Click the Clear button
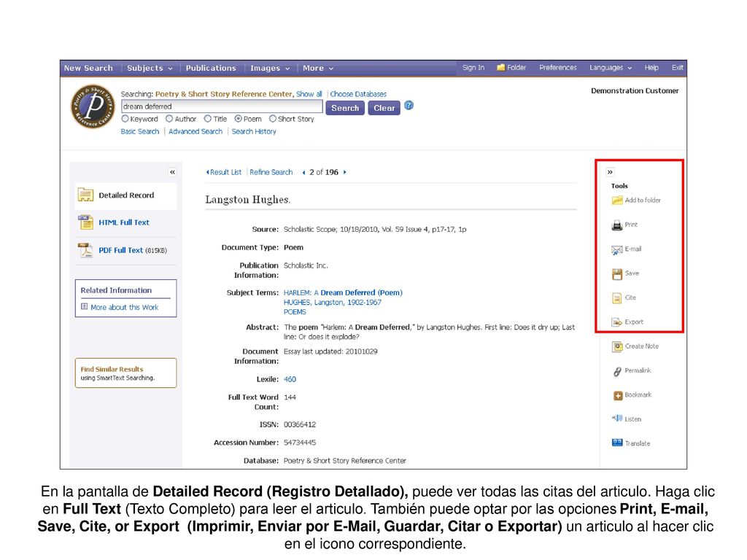 [x=384, y=108]
